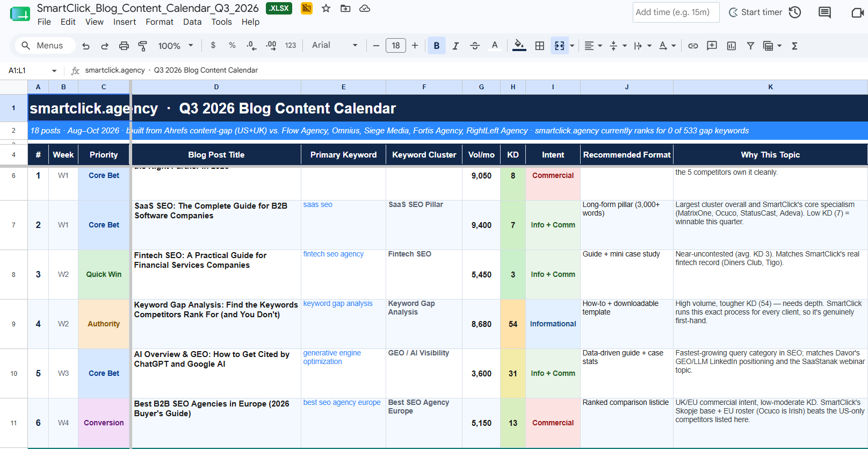
Task: Toggle strikethrough formatting
Action: pos(475,46)
